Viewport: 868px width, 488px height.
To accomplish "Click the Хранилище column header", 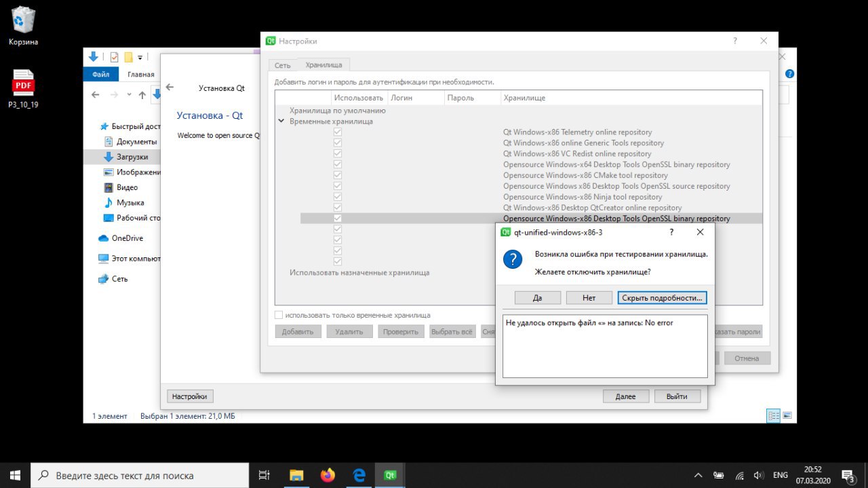I will pyautogui.click(x=630, y=98).
